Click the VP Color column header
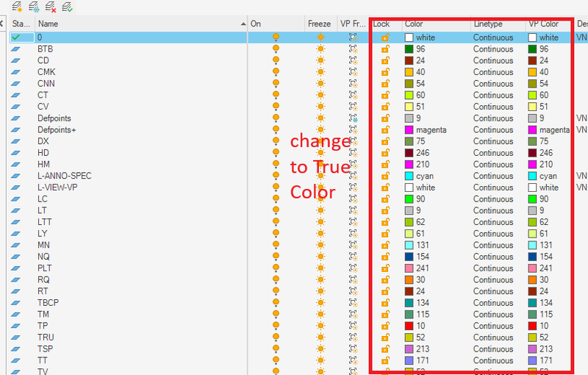The image size is (588, 375). pos(544,24)
